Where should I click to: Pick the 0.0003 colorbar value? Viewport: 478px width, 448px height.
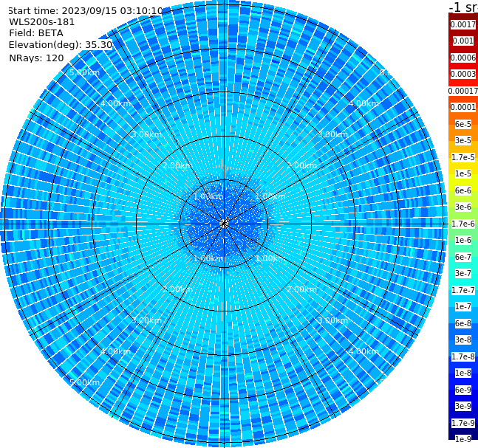click(463, 74)
